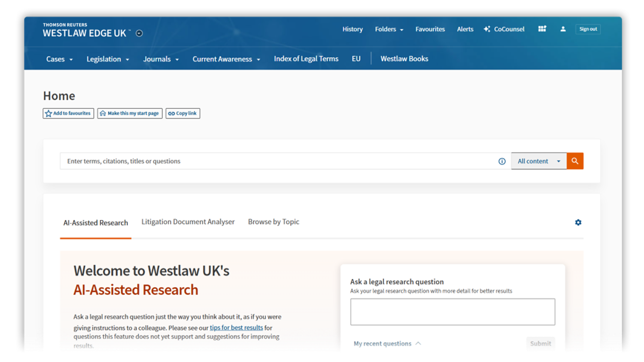Click the Sign out button
This screenshot has width=644, height=362.
tap(588, 29)
